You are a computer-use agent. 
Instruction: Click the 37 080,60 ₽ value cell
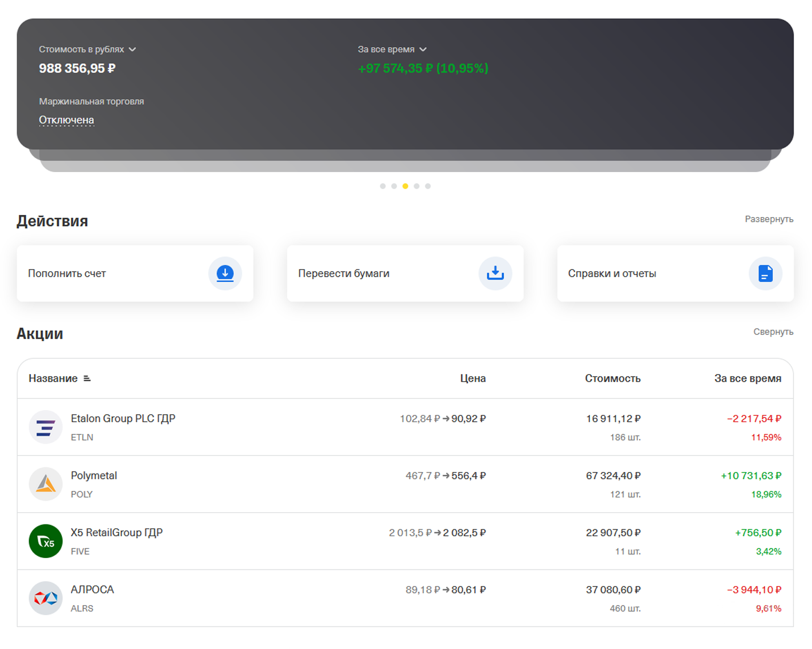(x=613, y=590)
